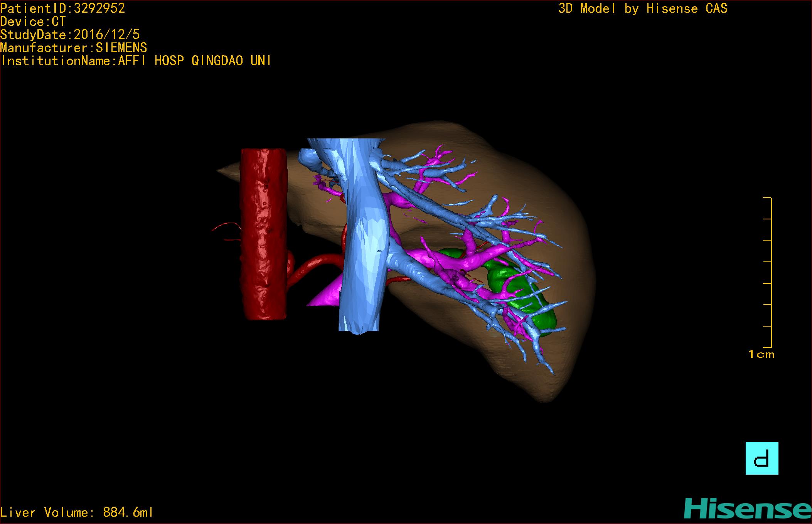
Task: Click the '1cm' scale label
Action: pyautogui.click(x=761, y=354)
